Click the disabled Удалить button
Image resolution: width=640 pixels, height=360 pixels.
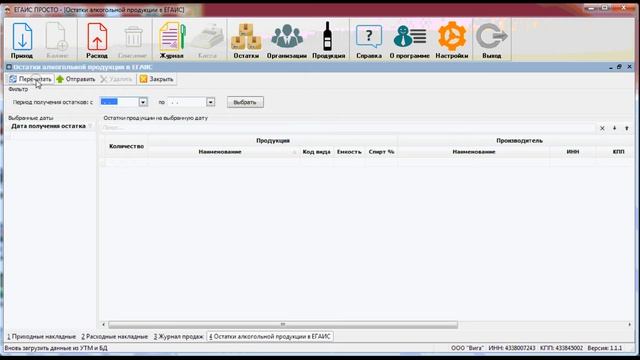point(117,79)
